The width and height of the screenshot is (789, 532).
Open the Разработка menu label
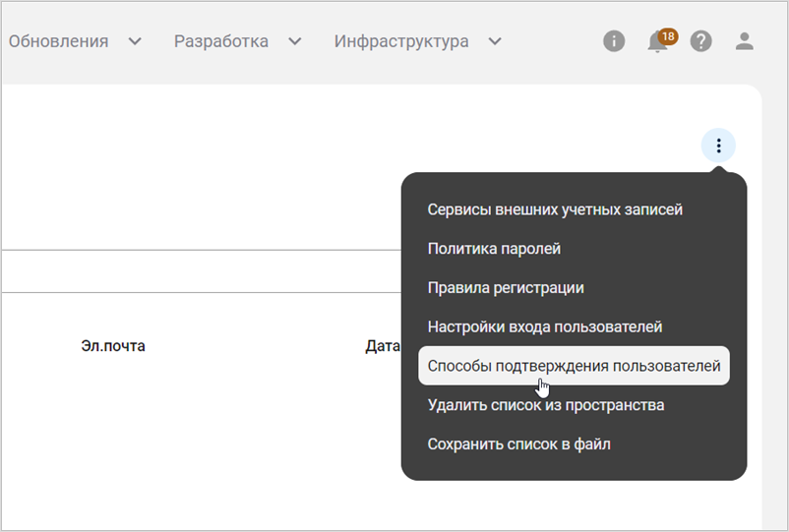pos(221,41)
